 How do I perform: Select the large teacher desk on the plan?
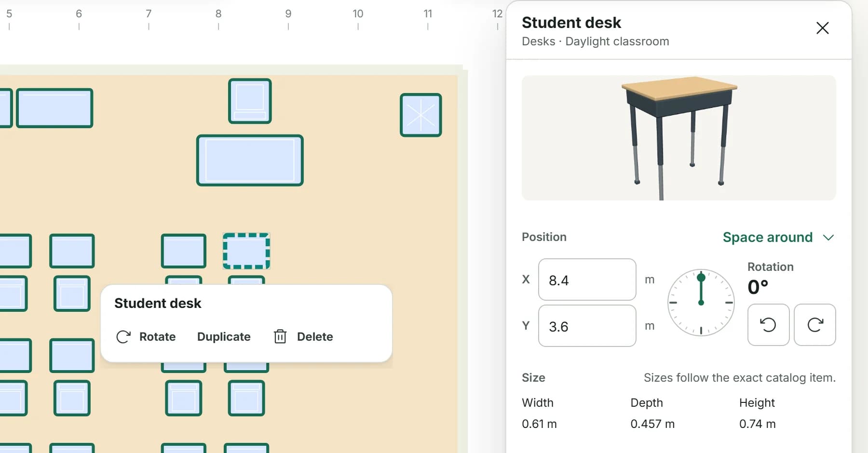click(x=250, y=160)
